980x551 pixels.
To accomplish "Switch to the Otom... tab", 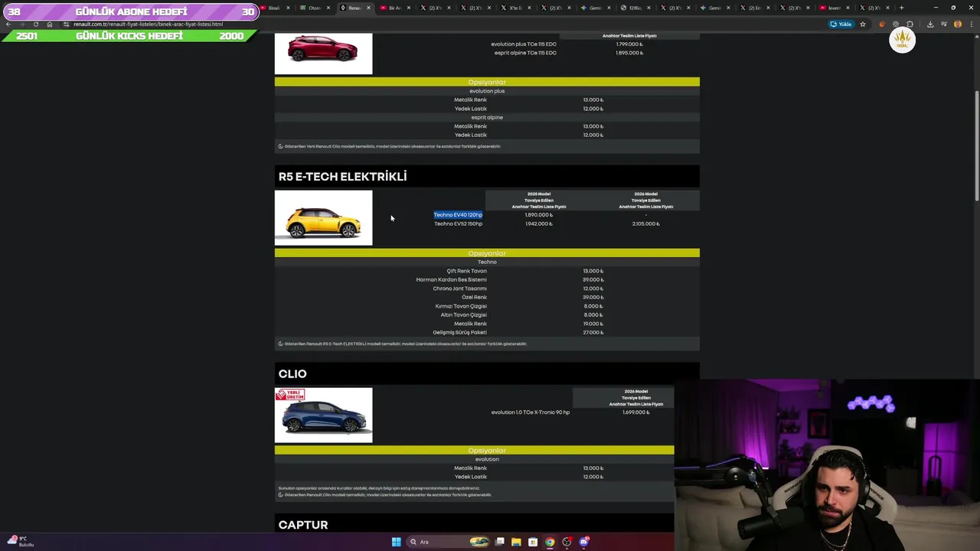I will click(313, 8).
